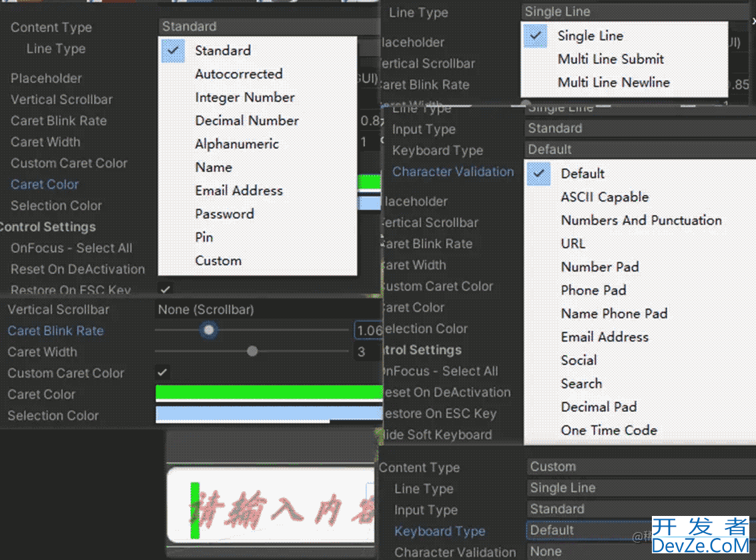756x560 pixels.
Task: Open bottom Content Type Custom dropdown
Action: click(641, 467)
